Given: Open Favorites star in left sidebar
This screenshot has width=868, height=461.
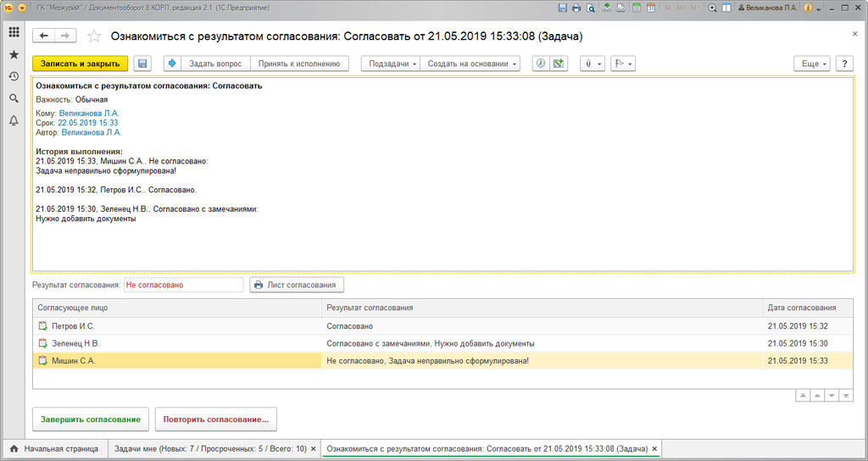Looking at the screenshot, I should point(14,54).
